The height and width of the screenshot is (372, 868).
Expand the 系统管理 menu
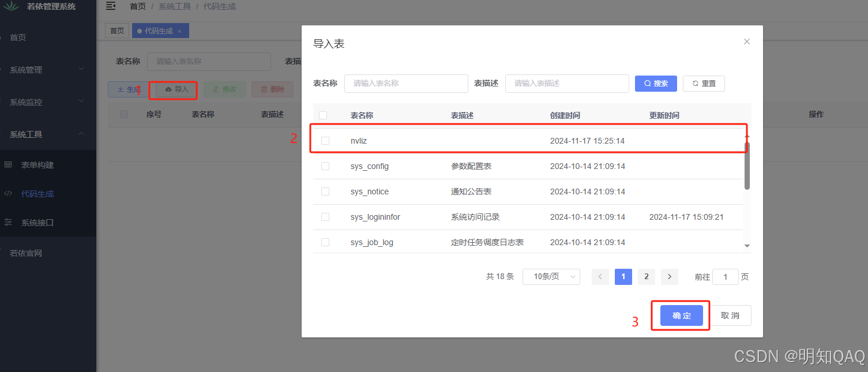point(35,69)
